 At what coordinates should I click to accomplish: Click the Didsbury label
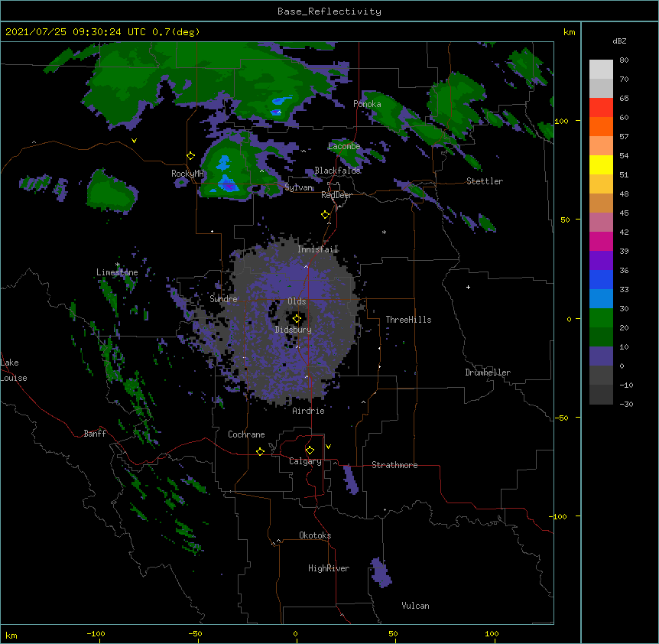(x=294, y=330)
